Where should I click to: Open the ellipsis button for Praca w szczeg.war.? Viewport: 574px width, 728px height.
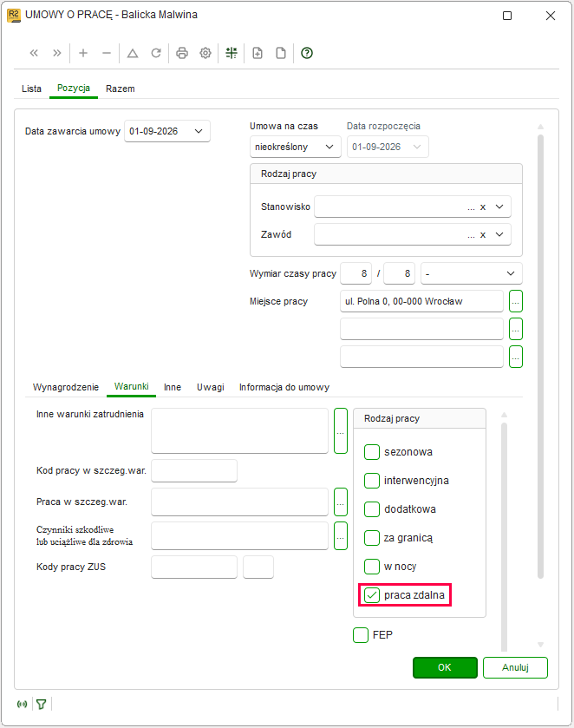(x=341, y=502)
